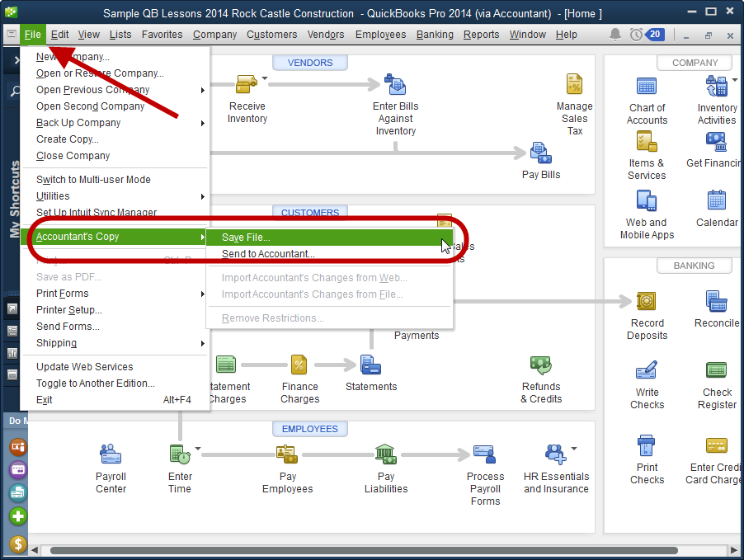
Task: Open Finance Charges icon
Action: coord(299,365)
